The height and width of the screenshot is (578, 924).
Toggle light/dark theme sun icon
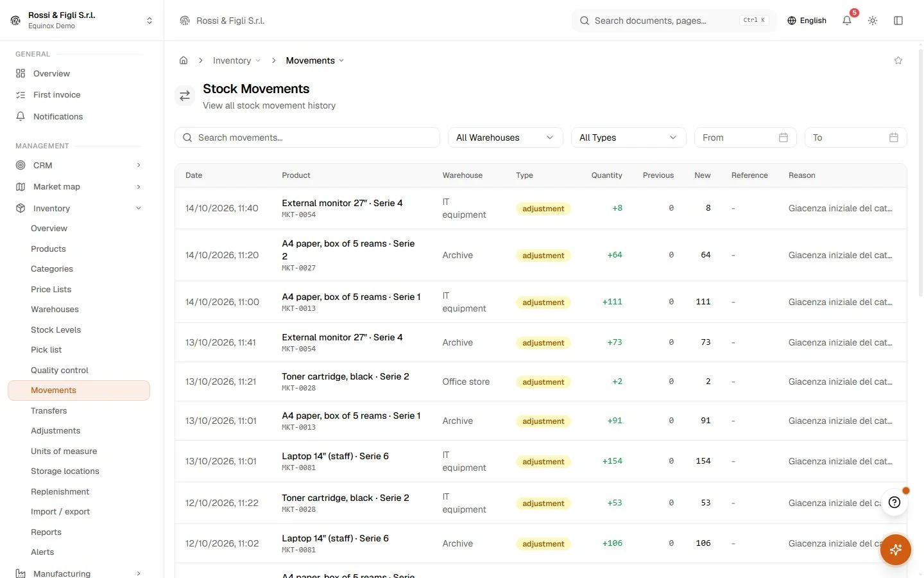[873, 21]
